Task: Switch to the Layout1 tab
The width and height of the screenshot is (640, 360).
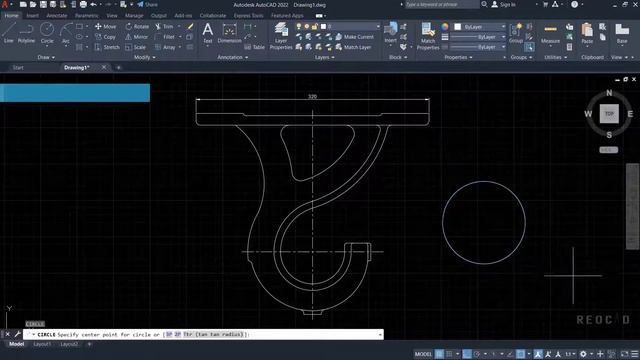Action: tap(42, 344)
